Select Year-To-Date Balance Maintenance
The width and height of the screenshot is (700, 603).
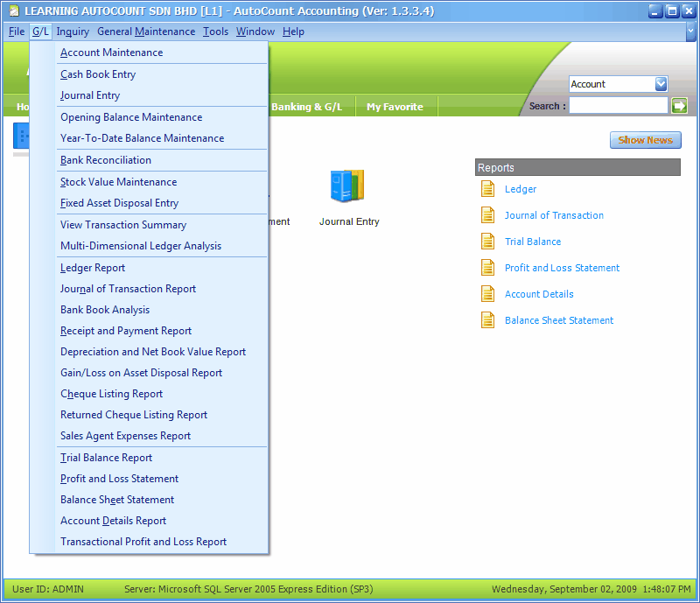point(162,138)
